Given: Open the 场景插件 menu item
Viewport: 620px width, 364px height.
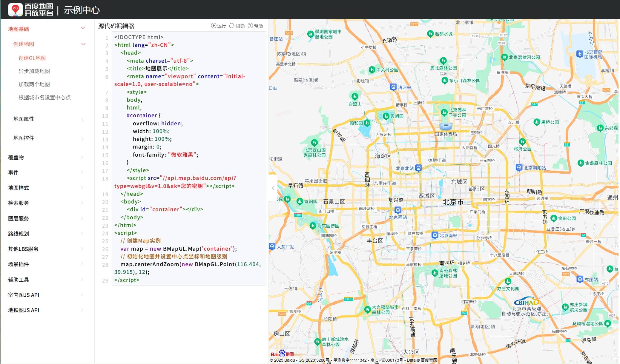Looking at the screenshot, I should coord(19,264).
